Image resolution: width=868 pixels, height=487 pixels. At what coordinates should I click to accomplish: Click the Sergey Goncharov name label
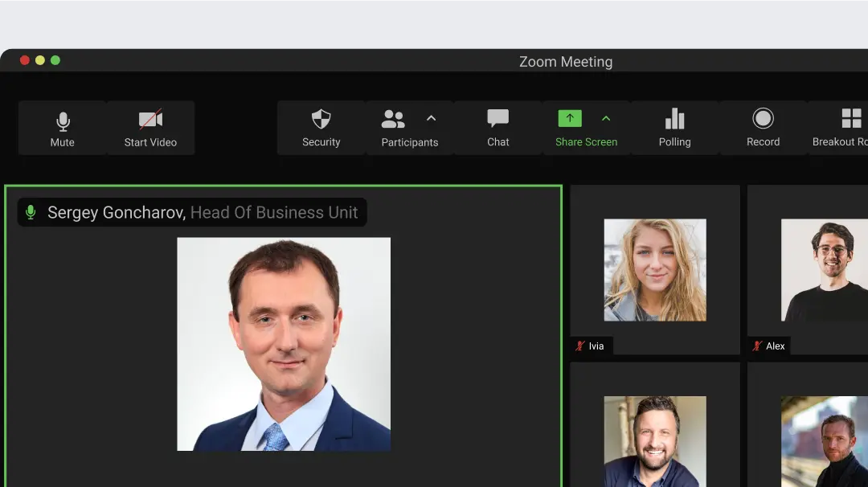click(117, 213)
